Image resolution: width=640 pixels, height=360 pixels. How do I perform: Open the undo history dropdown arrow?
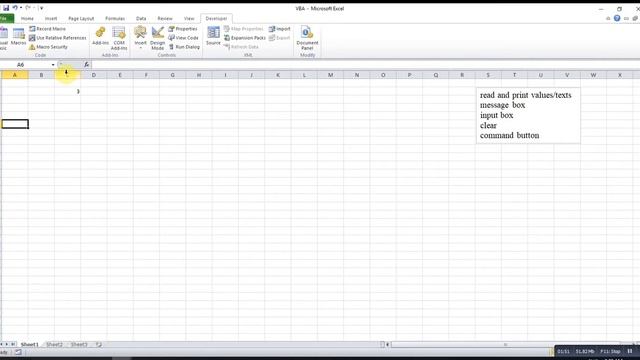pyautogui.click(x=21, y=8)
